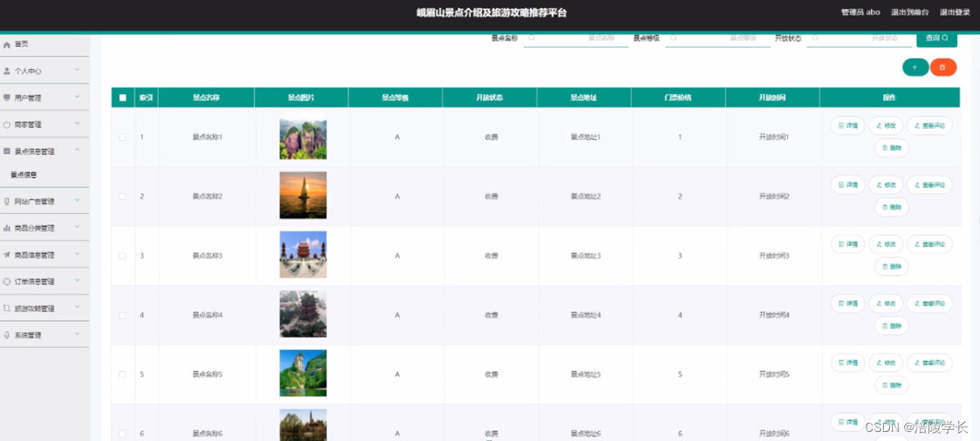Open the sunset sailboat thumbnail in row 2

coord(303,195)
